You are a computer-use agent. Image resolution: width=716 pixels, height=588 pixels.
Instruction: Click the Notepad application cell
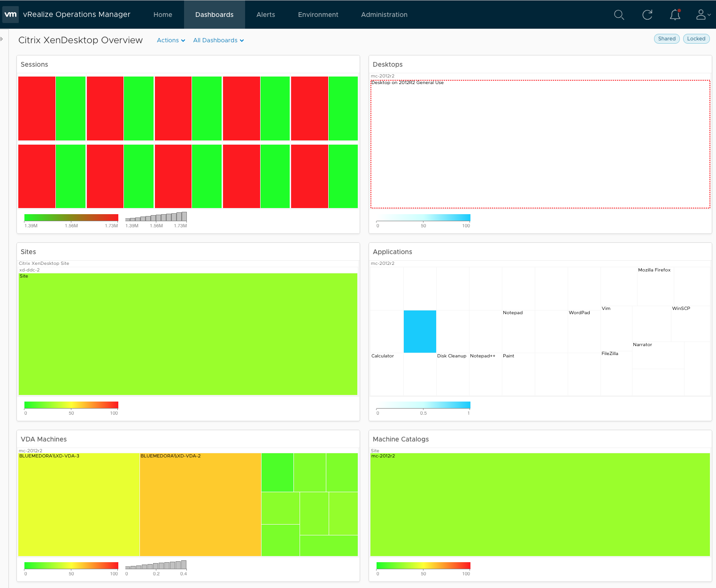pos(518,332)
